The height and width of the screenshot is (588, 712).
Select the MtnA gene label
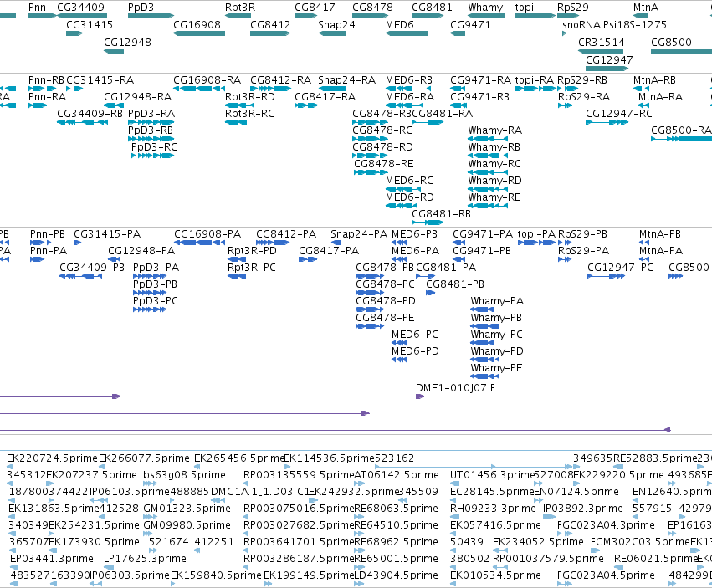point(646,8)
